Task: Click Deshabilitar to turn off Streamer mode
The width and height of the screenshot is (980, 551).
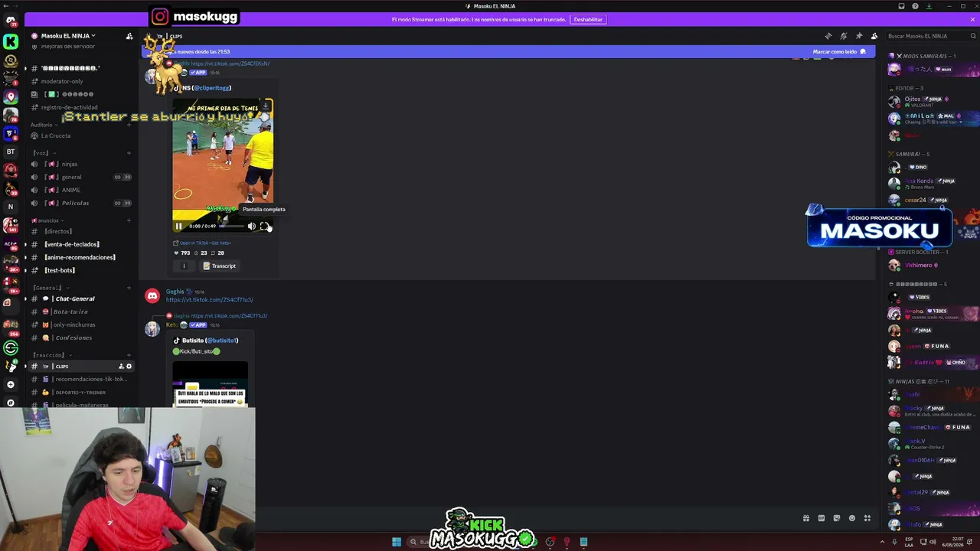Action: [588, 19]
